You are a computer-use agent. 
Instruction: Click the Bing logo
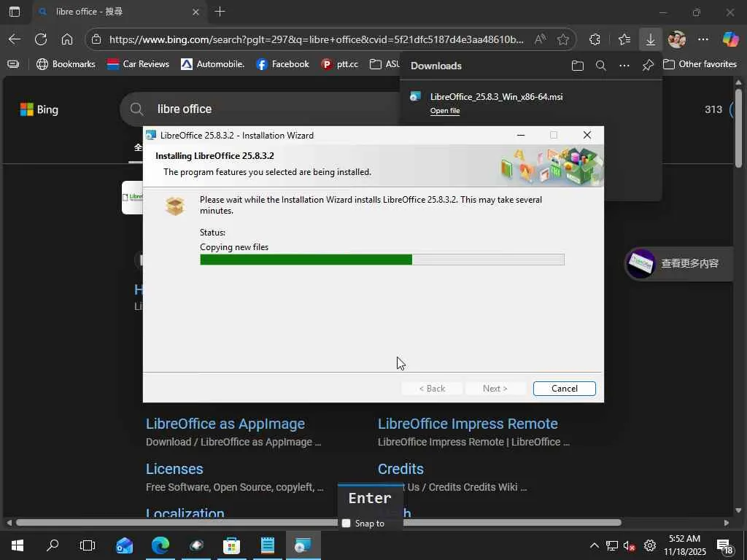39,109
